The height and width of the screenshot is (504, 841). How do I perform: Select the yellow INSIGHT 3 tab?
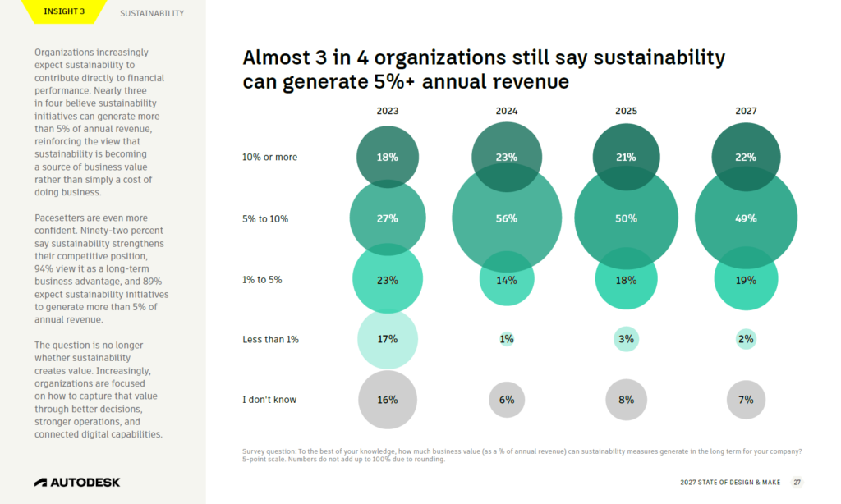click(x=64, y=11)
